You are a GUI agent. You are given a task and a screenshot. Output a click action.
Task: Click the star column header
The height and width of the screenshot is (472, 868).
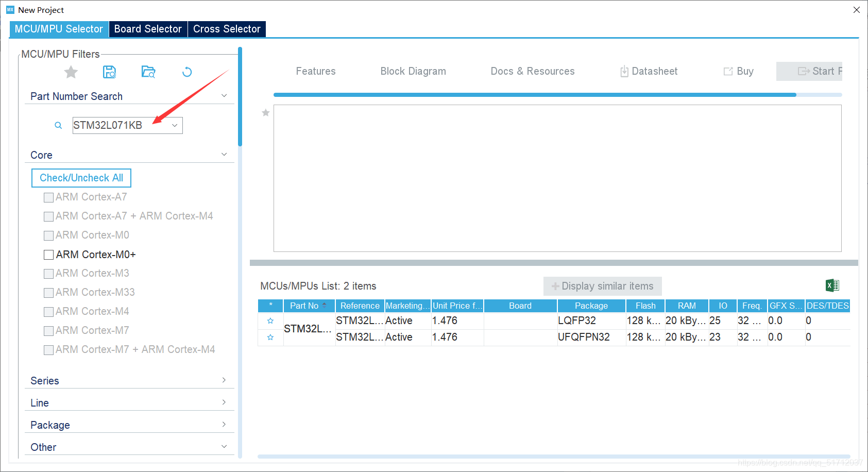(270, 306)
